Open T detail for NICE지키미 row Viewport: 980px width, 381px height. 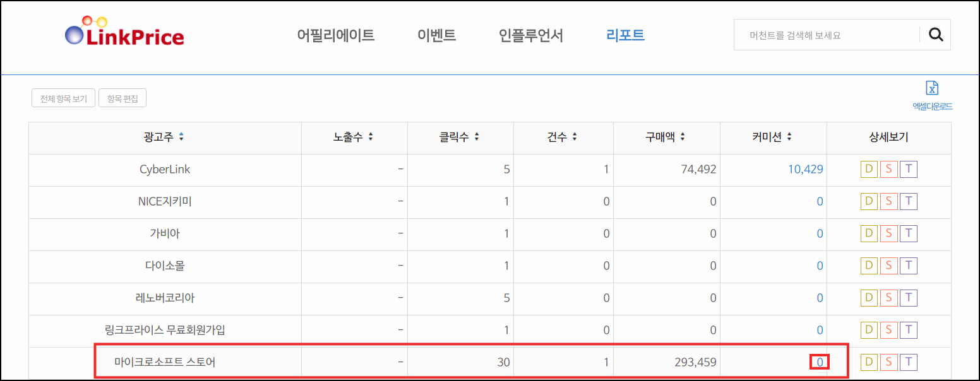click(x=909, y=201)
